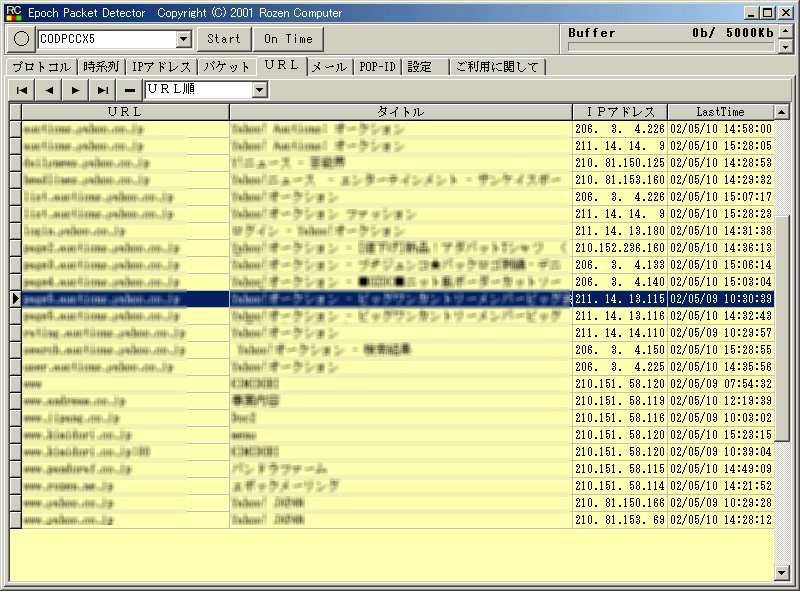Select the URL tab

tap(282, 66)
